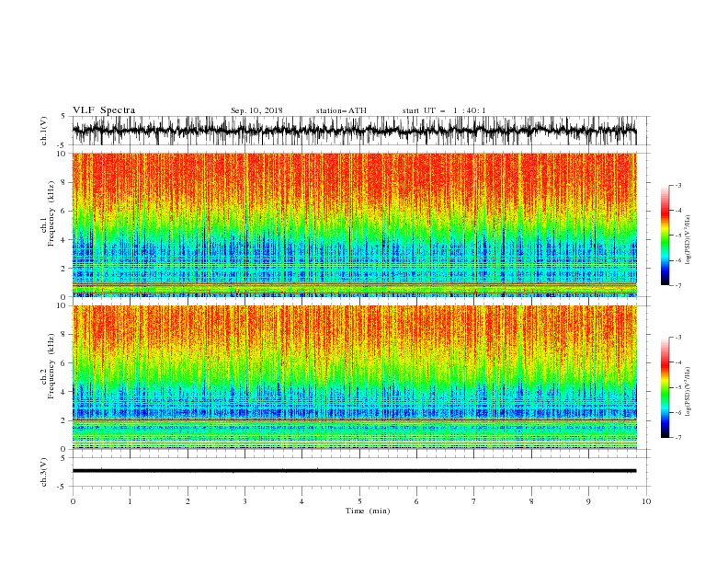Click the time axis tick label '3'

245,501
